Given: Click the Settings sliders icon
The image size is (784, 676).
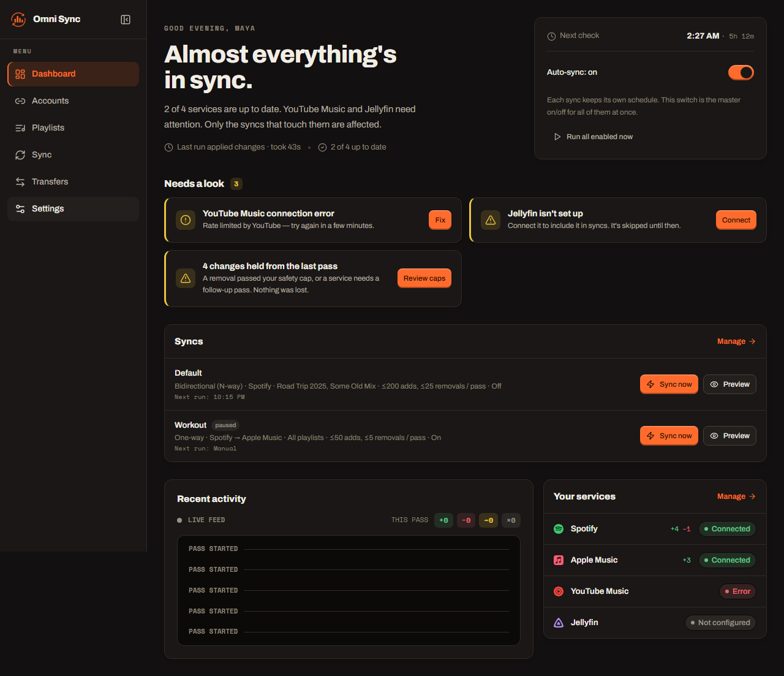Looking at the screenshot, I should click(x=20, y=209).
